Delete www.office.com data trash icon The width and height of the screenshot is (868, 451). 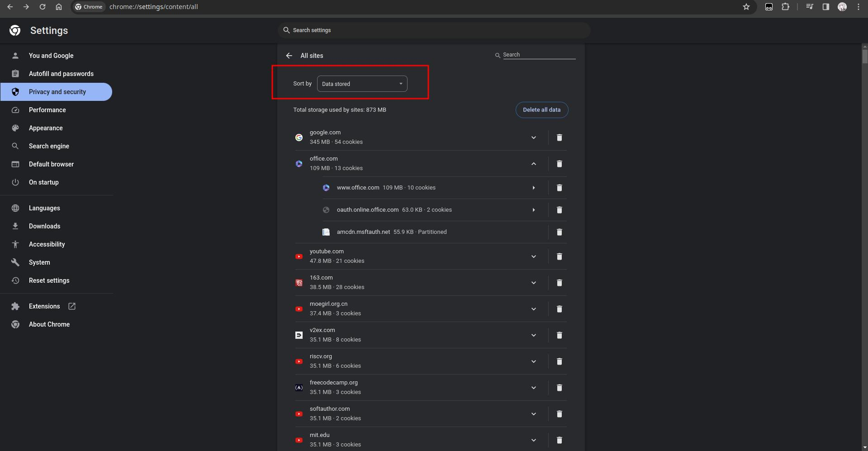tap(560, 188)
